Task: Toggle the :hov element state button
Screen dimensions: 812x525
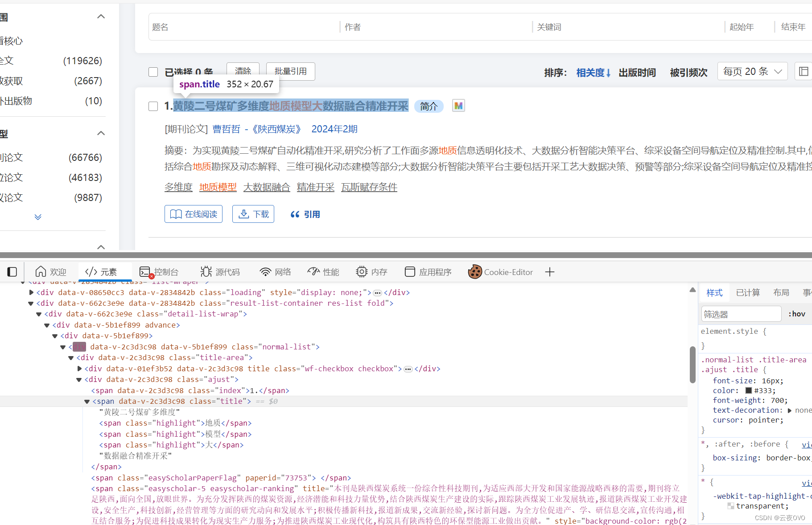Action: click(797, 314)
